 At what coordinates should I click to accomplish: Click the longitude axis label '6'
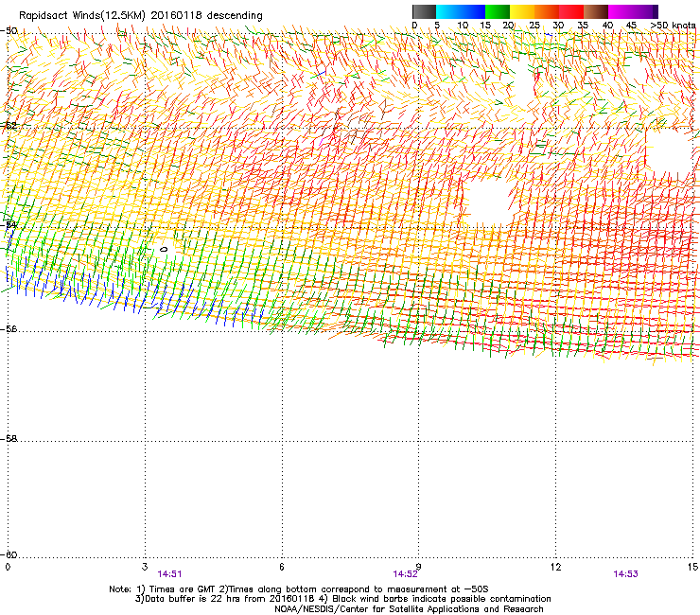282,567
